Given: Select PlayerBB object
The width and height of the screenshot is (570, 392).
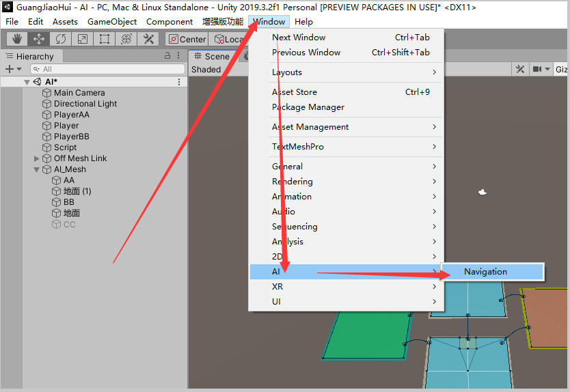Looking at the screenshot, I should coord(72,136).
